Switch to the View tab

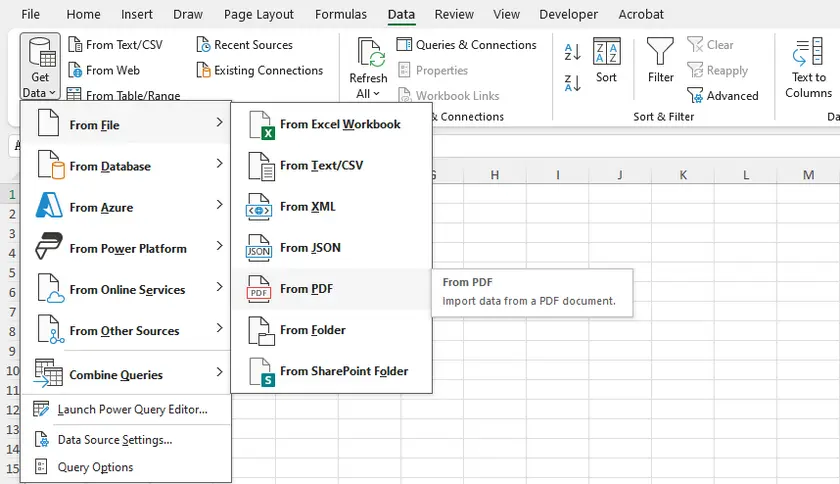(x=506, y=14)
